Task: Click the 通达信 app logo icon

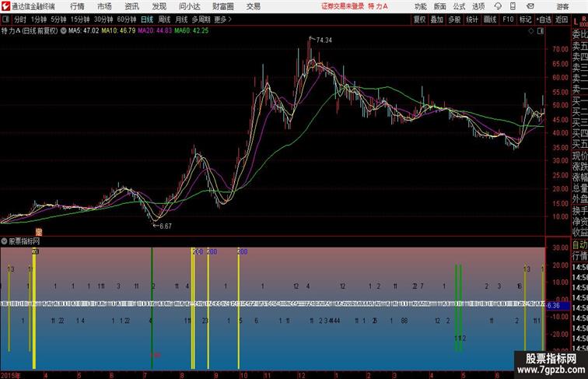Action: [5, 6]
